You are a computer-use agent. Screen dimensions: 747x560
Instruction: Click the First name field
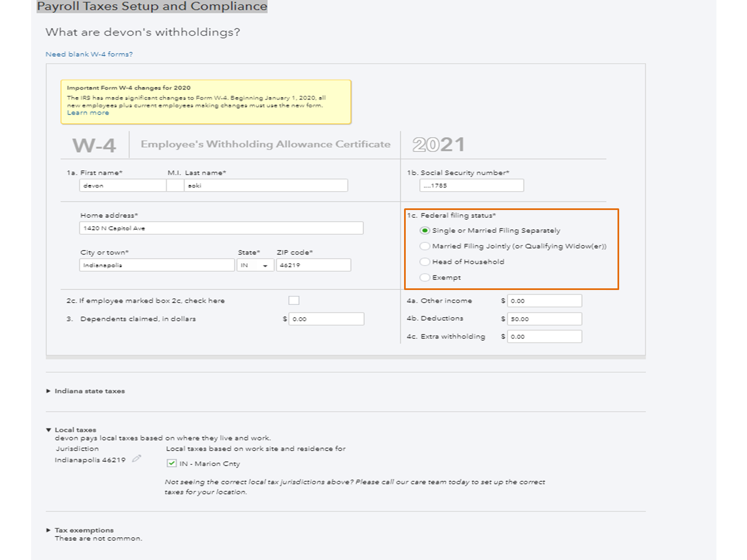[x=122, y=186]
